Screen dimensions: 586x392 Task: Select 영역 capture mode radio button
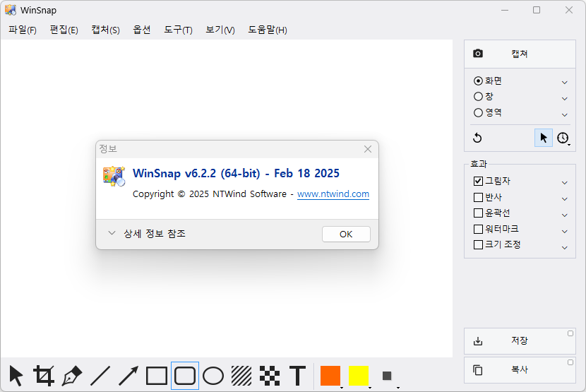point(478,112)
